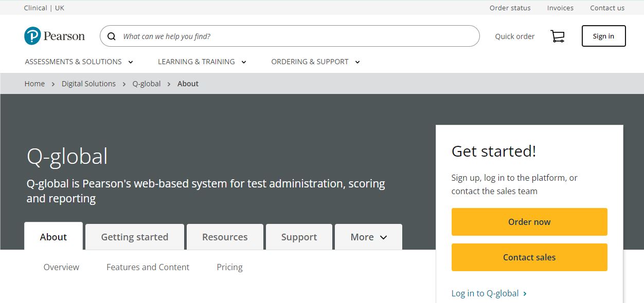Expand Learning & Training menu
This screenshot has width=644, height=303.
click(202, 62)
